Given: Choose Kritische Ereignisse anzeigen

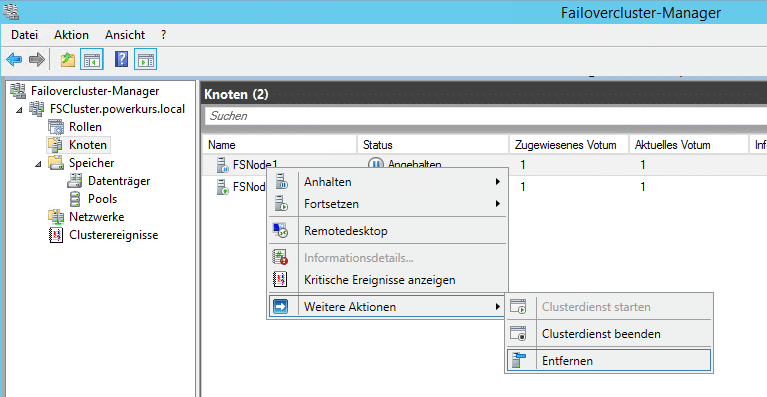Looking at the screenshot, I should pos(387,280).
